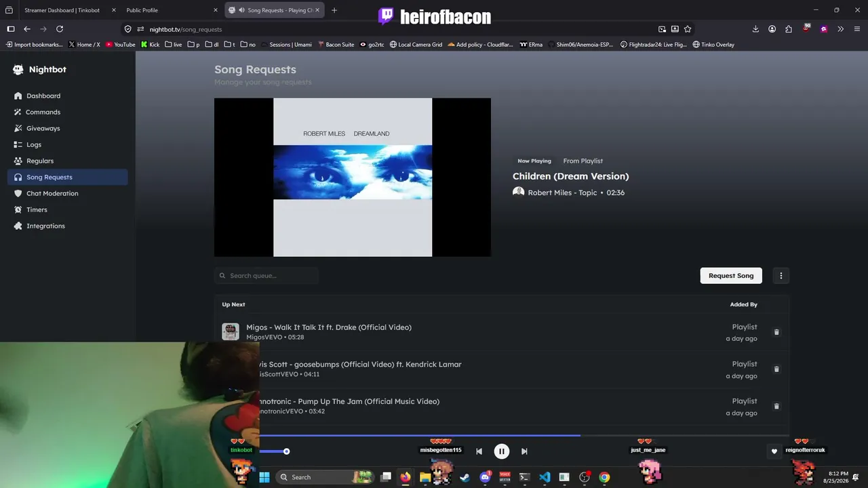Open the Windows Start menu
Viewport: 868px width, 488px height.
pos(264,477)
